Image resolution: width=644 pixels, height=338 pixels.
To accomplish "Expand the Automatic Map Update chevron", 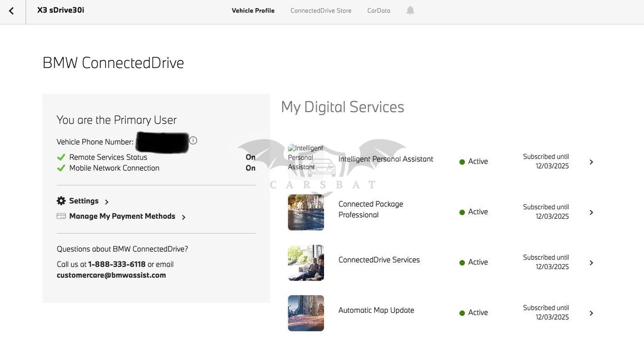I will [591, 313].
